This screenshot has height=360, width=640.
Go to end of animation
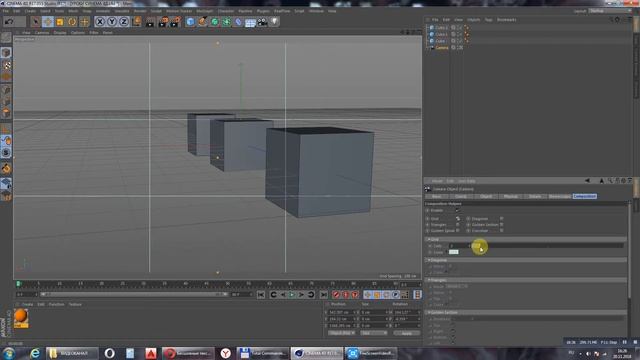324,295
